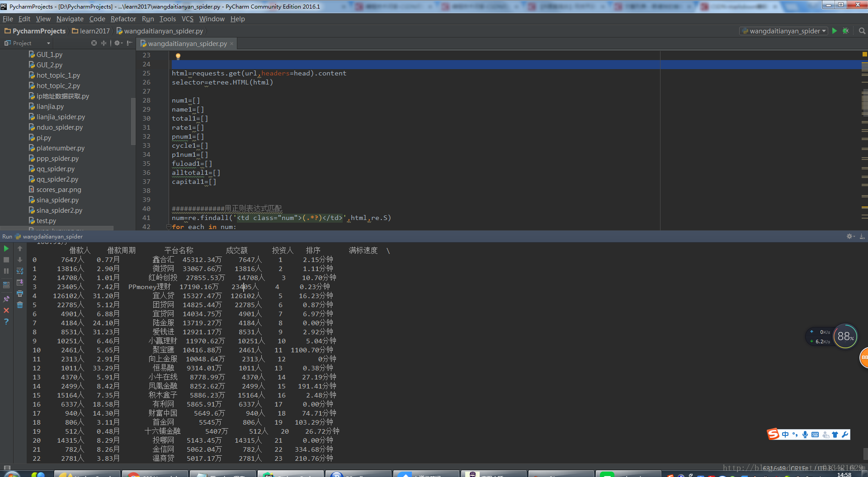Clear console with the trash bin icon
This screenshot has width=868, height=477.
click(x=20, y=305)
